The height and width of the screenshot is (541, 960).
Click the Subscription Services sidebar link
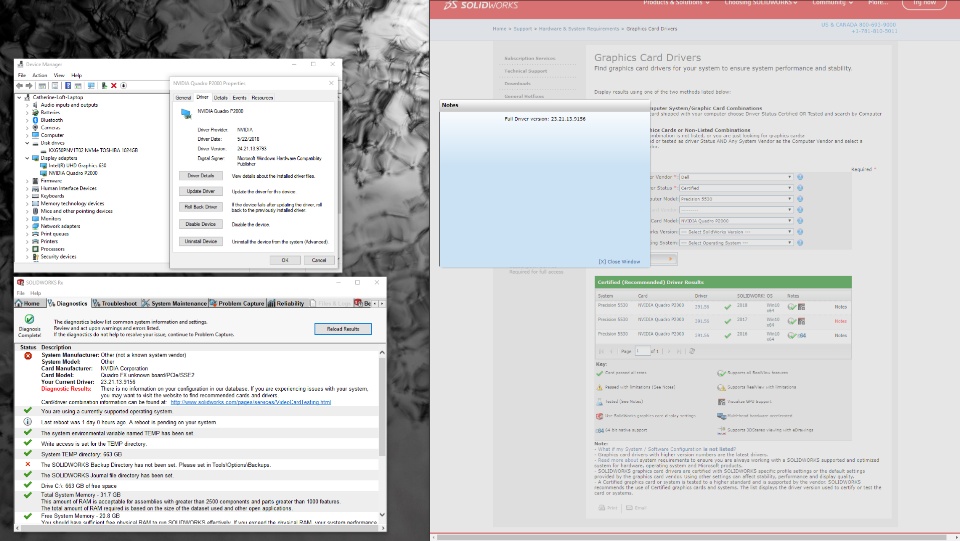(x=530, y=59)
